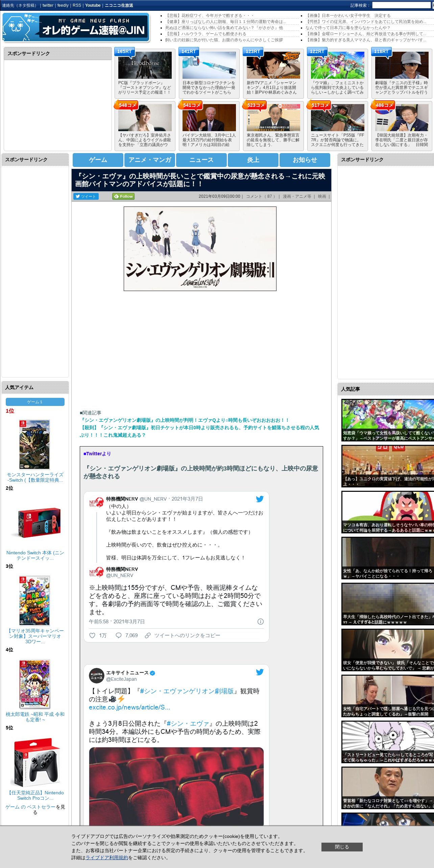Open the Youtube link in top bar
Viewport: 434px width, 868px height.
coord(93,5)
